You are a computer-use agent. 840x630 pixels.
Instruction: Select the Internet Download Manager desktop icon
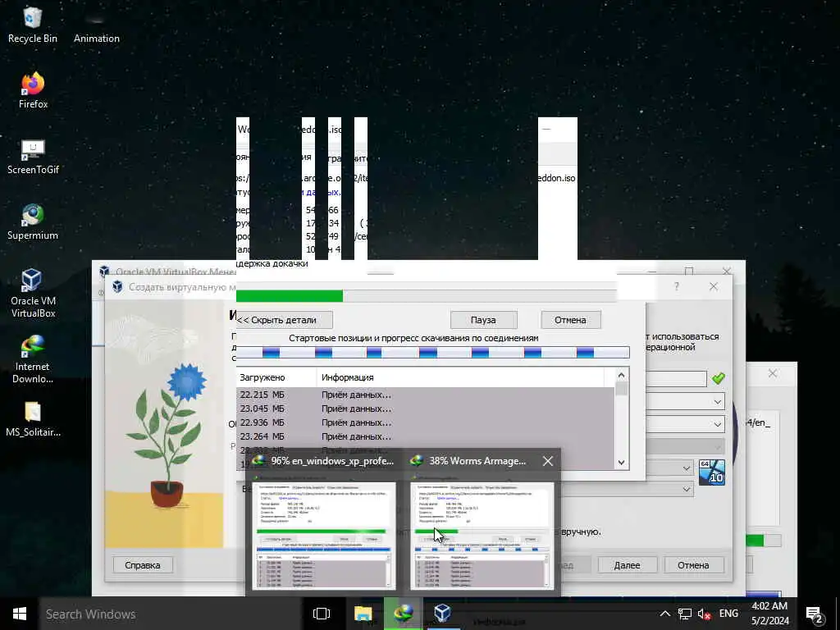pos(33,359)
